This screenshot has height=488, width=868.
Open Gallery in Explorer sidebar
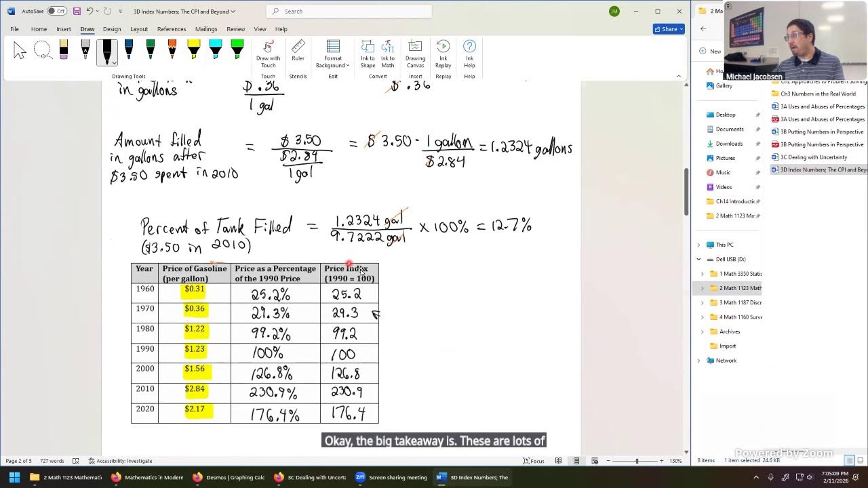coord(719,86)
